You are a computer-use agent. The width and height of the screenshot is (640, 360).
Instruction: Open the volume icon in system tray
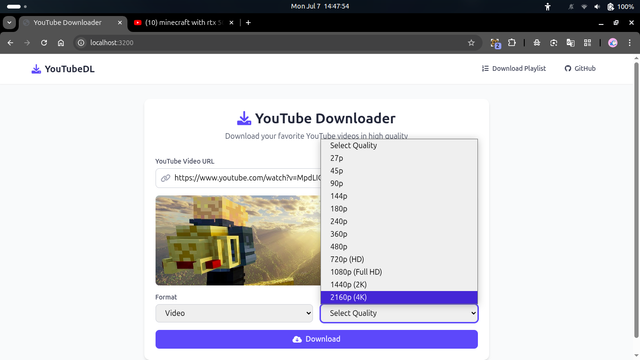pyautogui.click(x=597, y=7)
